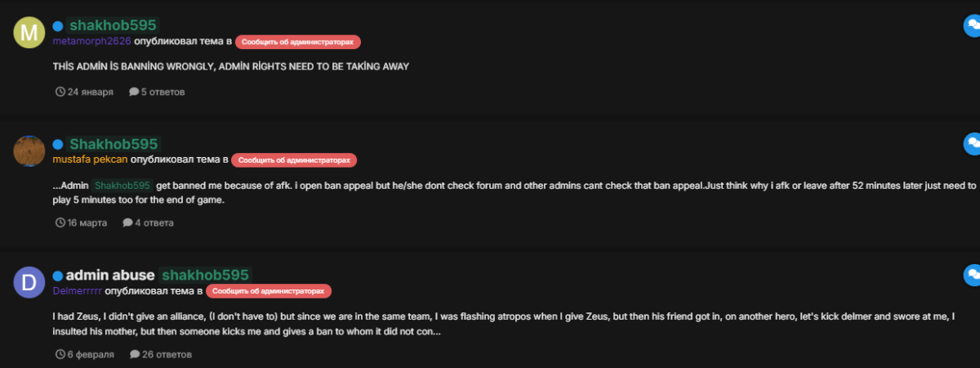
Task: Click the red forum category tag on Delmerrrrr's topic
Action: 269,290
